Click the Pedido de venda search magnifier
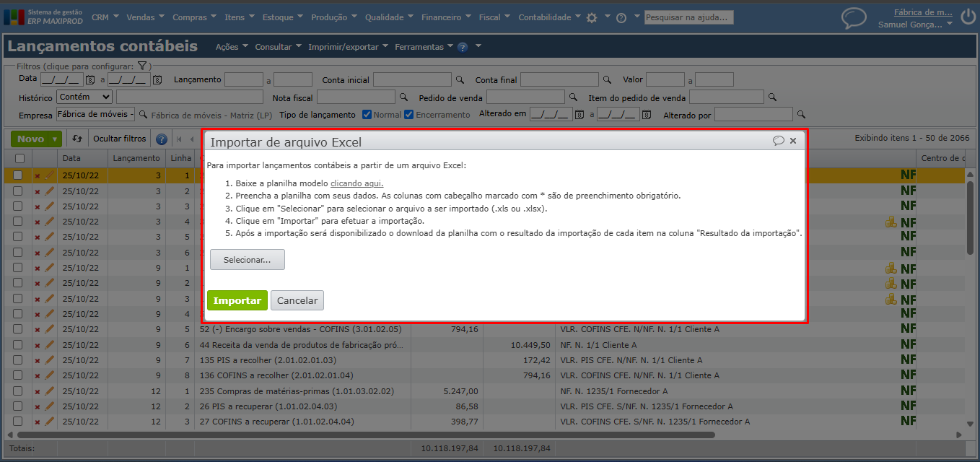Image resolution: width=980 pixels, height=462 pixels. (574, 97)
